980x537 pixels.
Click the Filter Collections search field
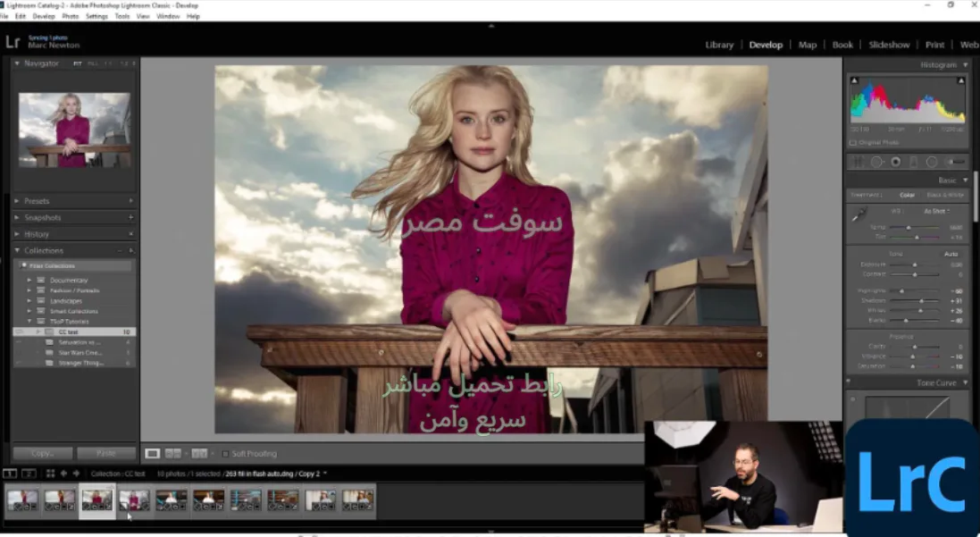75,265
